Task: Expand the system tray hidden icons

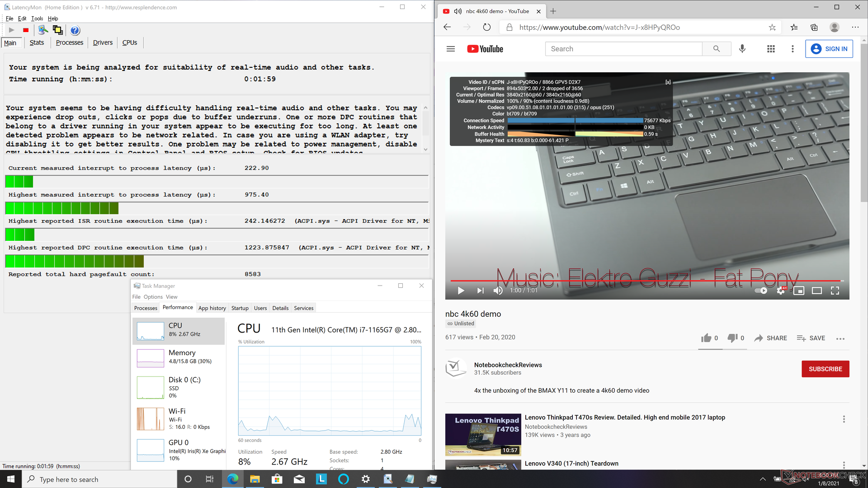Action: click(763, 479)
